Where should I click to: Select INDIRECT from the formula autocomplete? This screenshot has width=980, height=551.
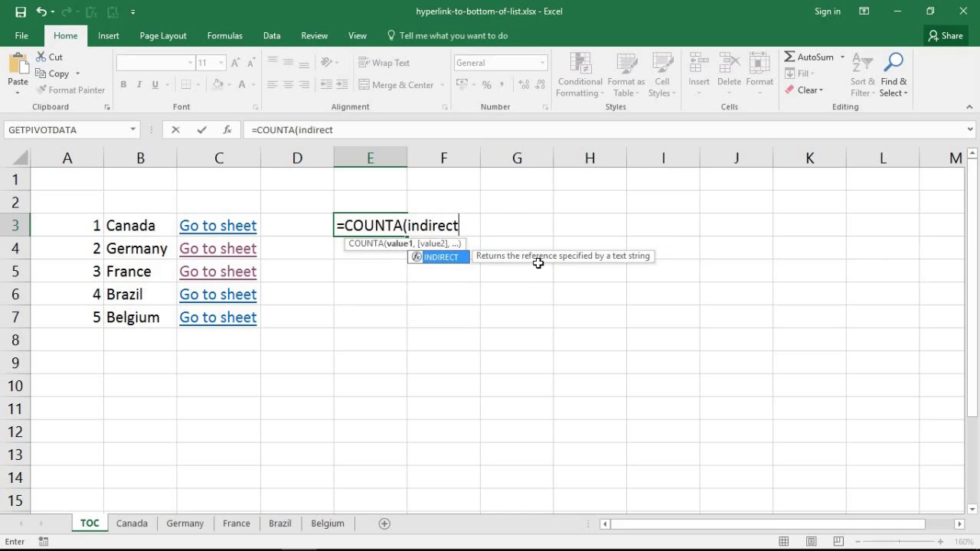coord(440,256)
